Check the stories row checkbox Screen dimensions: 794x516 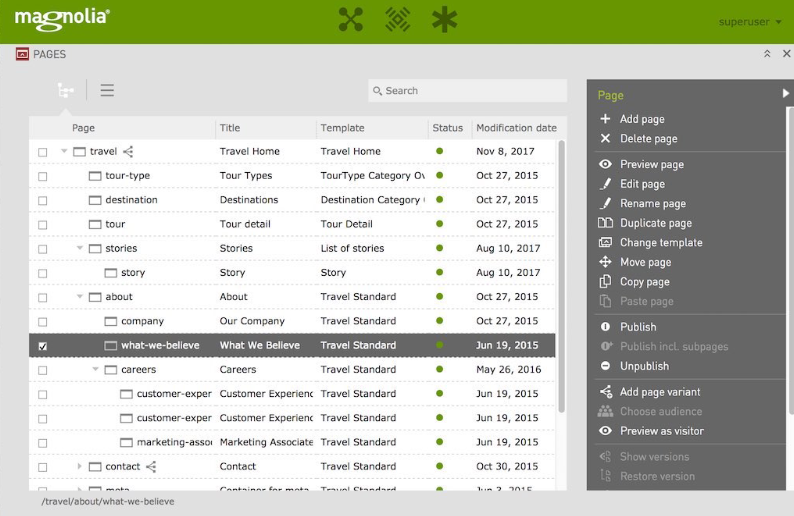click(x=43, y=249)
